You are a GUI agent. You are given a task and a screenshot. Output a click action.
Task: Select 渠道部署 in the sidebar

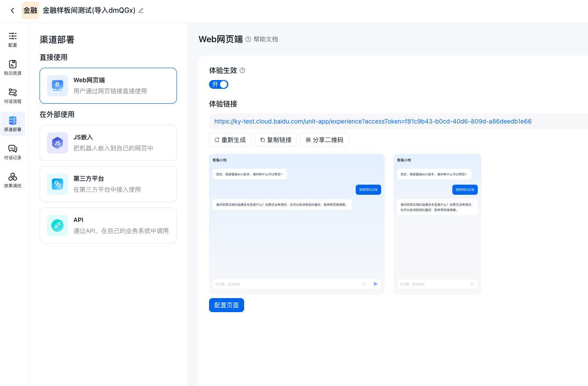click(13, 124)
